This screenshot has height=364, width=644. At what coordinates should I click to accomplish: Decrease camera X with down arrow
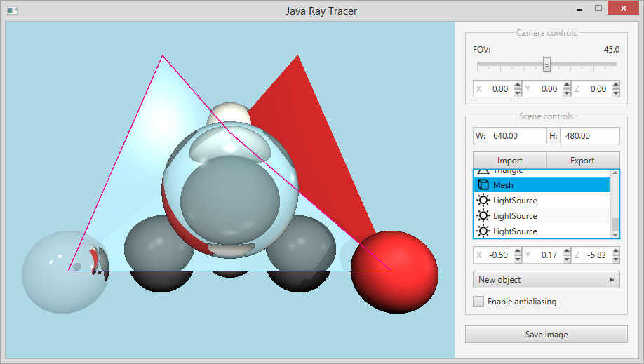518,93
